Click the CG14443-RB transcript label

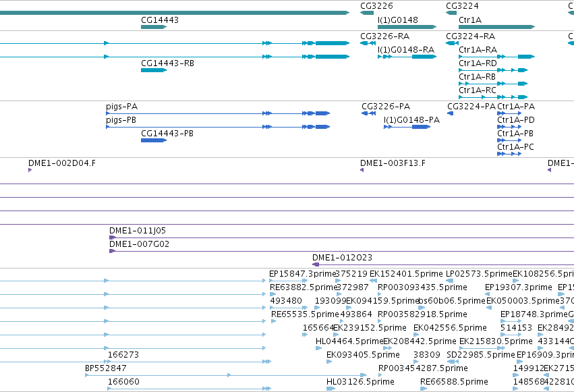[167, 63]
